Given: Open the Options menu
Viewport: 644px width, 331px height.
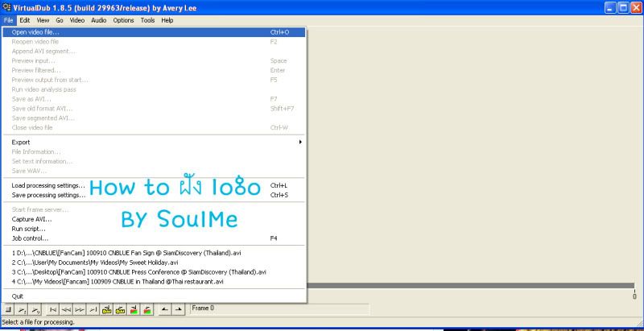Looking at the screenshot, I should (124, 20).
